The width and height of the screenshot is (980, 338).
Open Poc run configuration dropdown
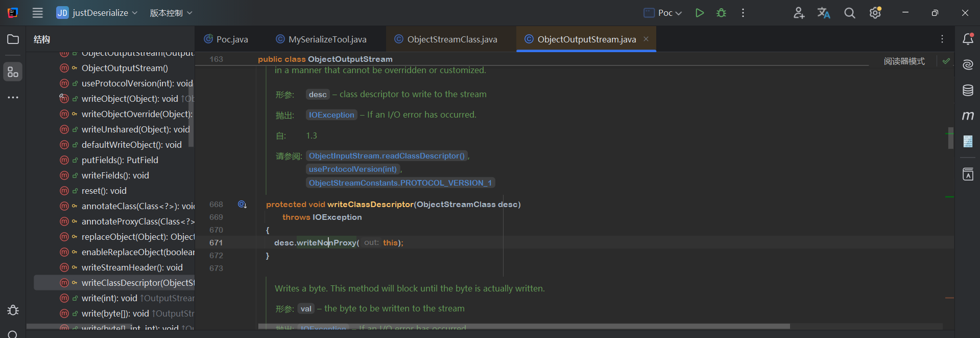663,13
